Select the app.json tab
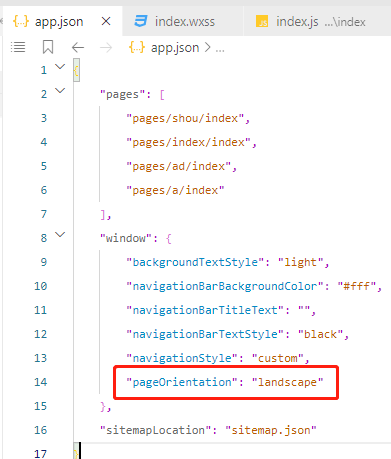The height and width of the screenshot is (459, 391). point(63,22)
